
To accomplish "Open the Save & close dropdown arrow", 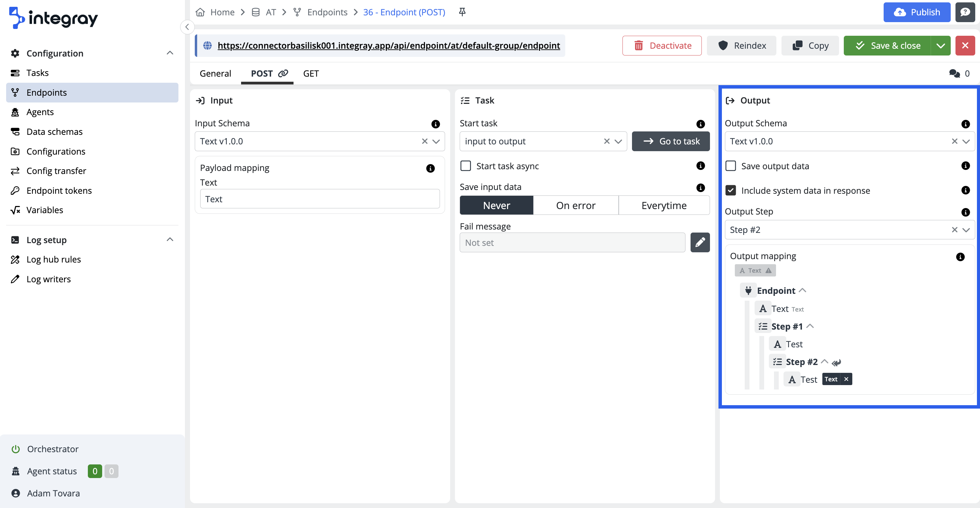I will (941, 46).
